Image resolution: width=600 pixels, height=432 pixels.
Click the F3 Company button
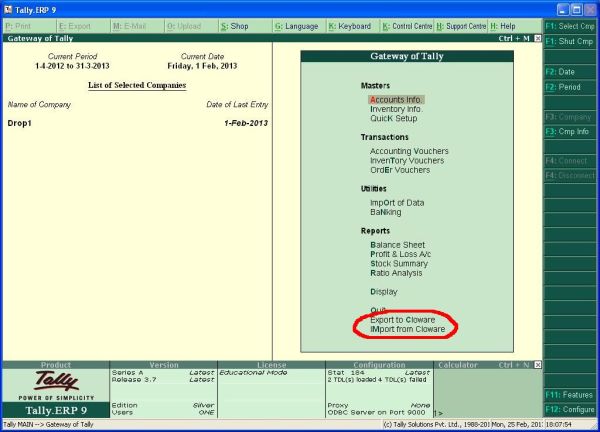[570, 117]
